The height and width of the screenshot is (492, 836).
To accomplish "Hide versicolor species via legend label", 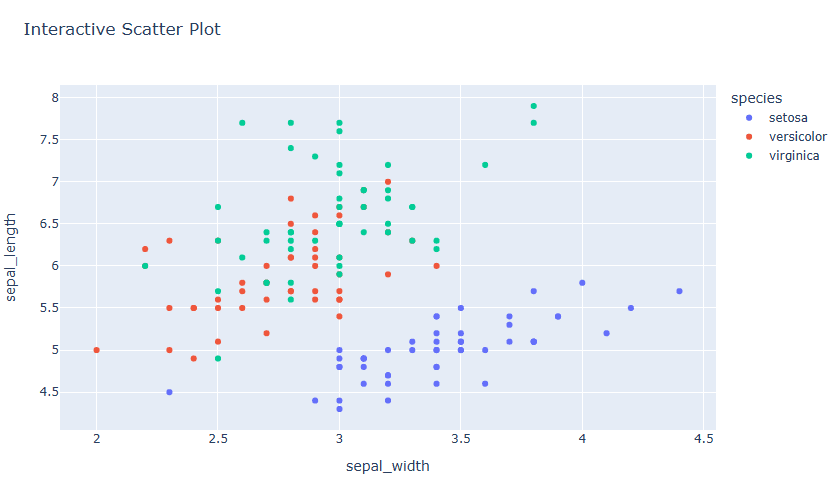I will coord(797,137).
